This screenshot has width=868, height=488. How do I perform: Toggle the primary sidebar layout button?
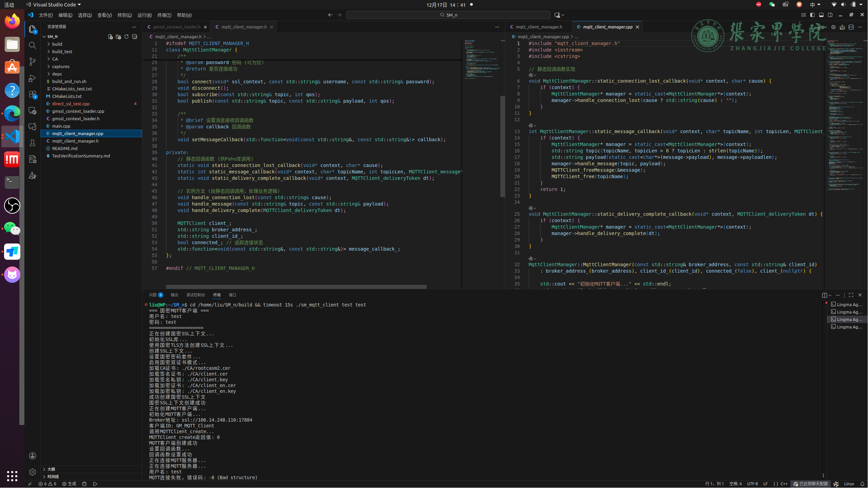[x=812, y=15]
